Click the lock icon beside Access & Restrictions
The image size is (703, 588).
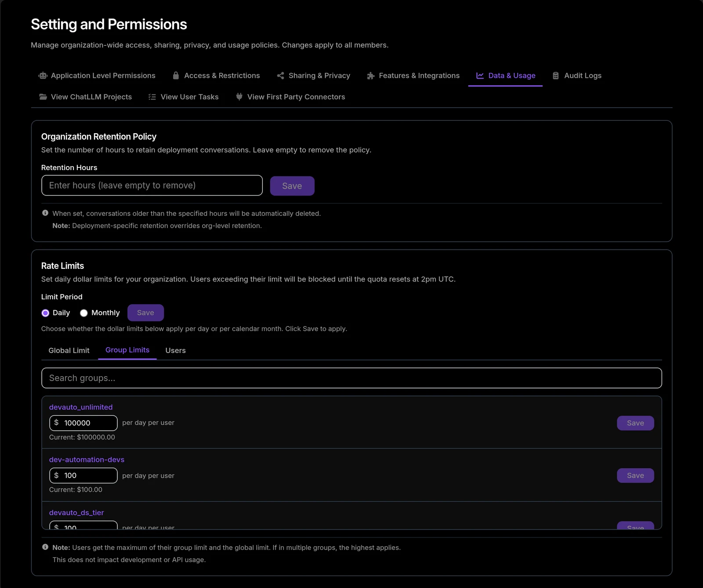click(x=176, y=76)
